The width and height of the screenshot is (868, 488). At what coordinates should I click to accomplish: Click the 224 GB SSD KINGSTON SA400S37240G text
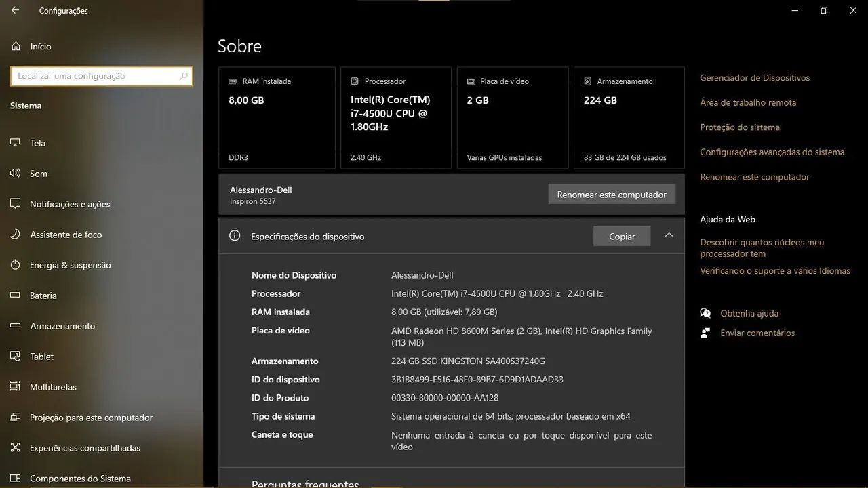468,361
